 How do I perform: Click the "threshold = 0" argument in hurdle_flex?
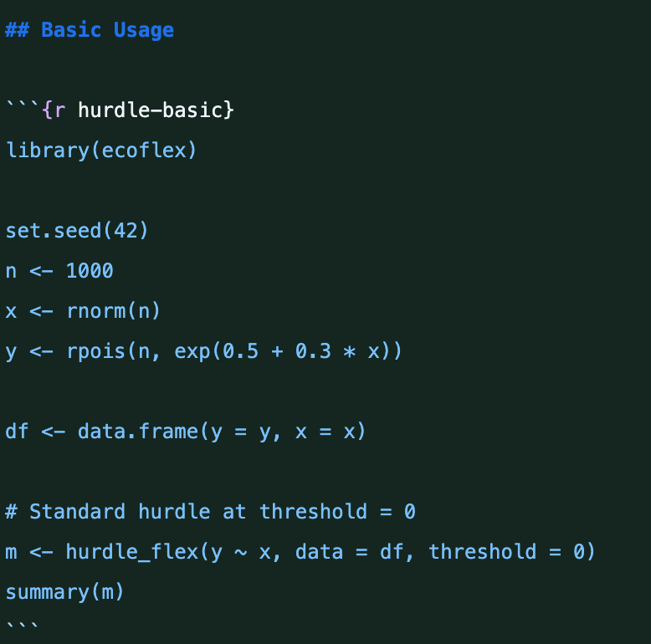pyautogui.click(x=505, y=552)
